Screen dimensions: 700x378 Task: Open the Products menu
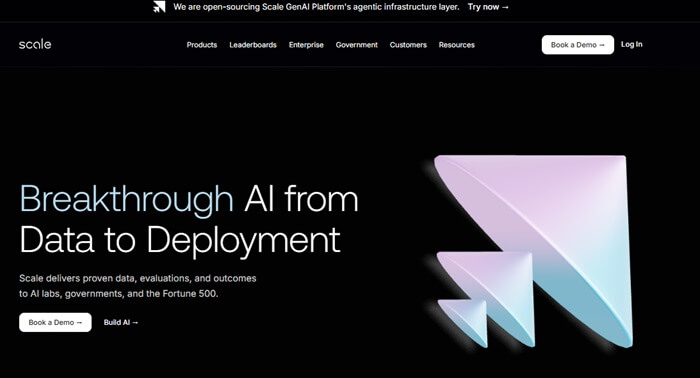pos(202,45)
